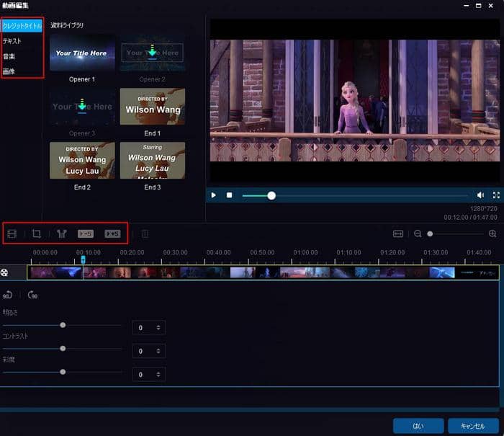Zoom in the timeline with plus magnifier
This screenshot has width=504, height=436.
[492, 233]
